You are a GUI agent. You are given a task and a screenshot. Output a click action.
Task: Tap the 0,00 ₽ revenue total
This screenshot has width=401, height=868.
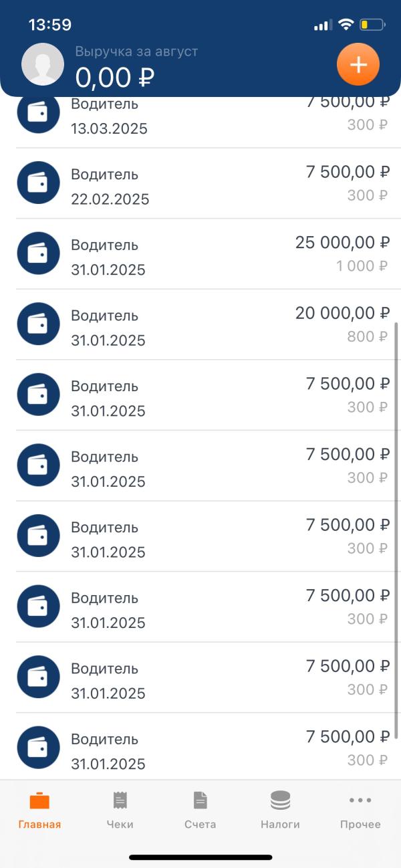pos(115,78)
